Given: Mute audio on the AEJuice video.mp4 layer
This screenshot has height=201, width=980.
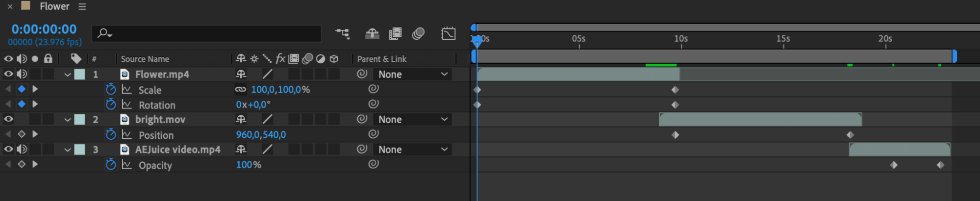Looking at the screenshot, I should tap(22, 149).
